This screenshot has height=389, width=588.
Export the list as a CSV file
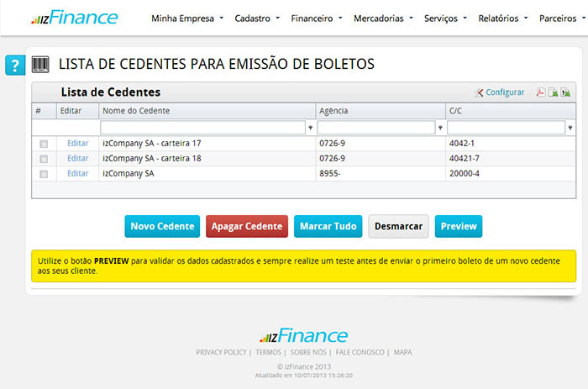565,92
